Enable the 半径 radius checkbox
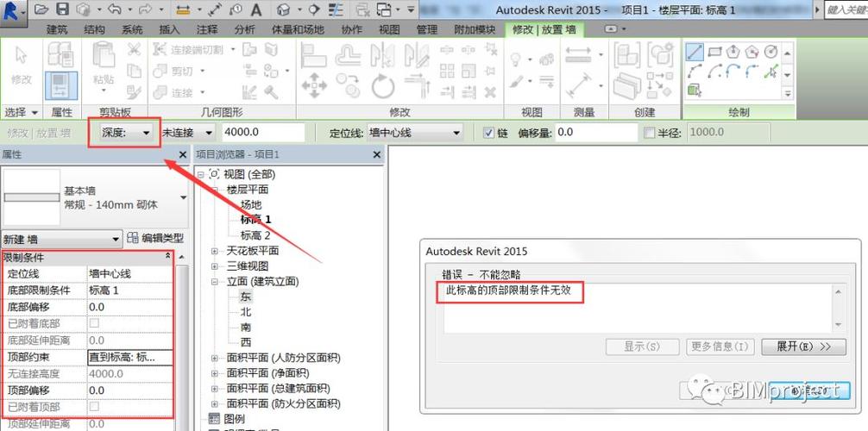 650,133
